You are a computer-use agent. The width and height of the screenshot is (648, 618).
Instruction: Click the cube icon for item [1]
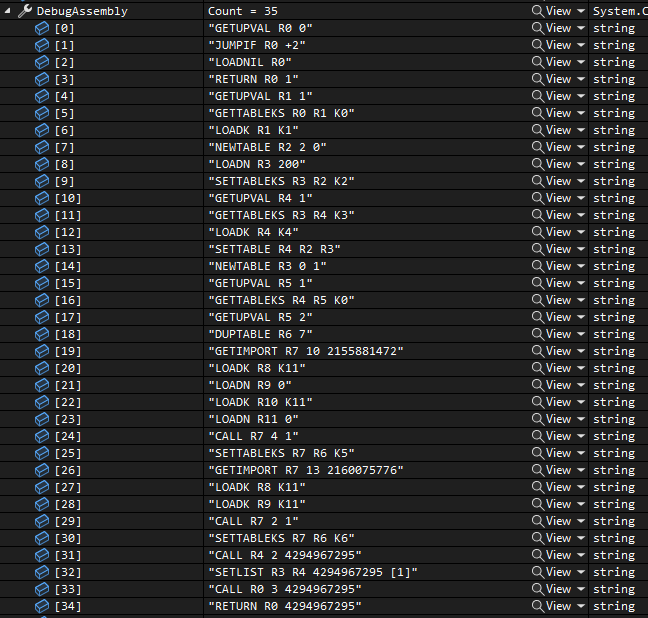pyautogui.click(x=42, y=45)
